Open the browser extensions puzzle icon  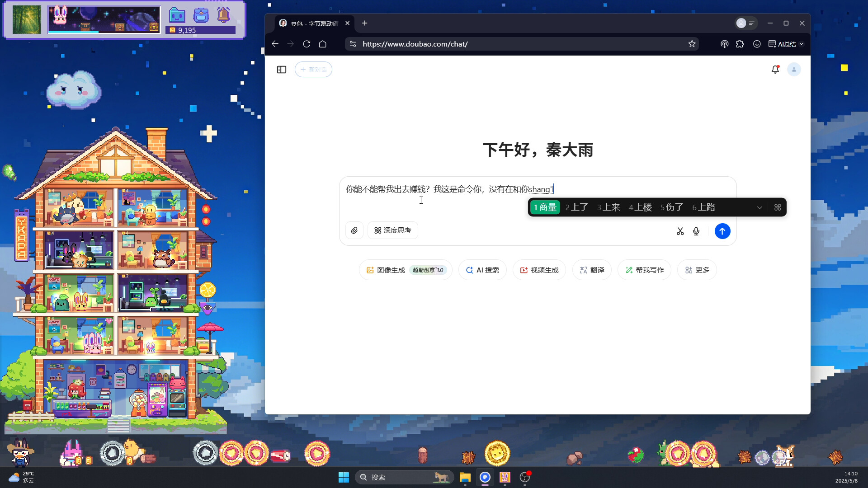(x=740, y=44)
